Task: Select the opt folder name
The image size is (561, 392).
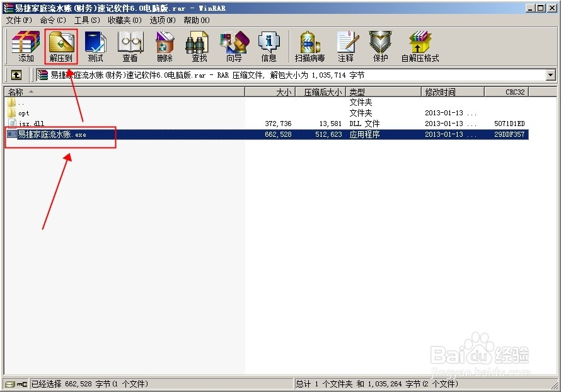Action: pos(23,113)
